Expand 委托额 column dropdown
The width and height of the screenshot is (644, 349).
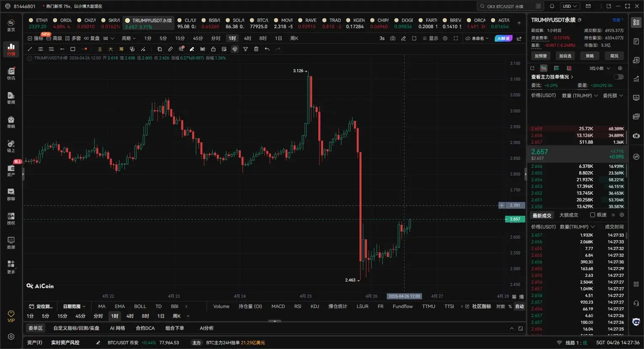pyautogui.click(x=613, y=96)
